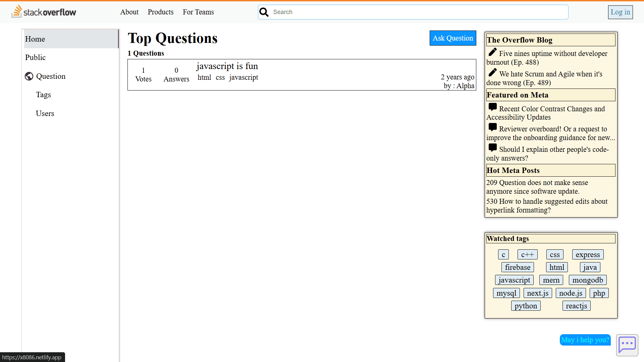The width and height of the screenshot is (644, 362).
Task: Open the chat widget icon at bottom right
Action: (627, 345)
